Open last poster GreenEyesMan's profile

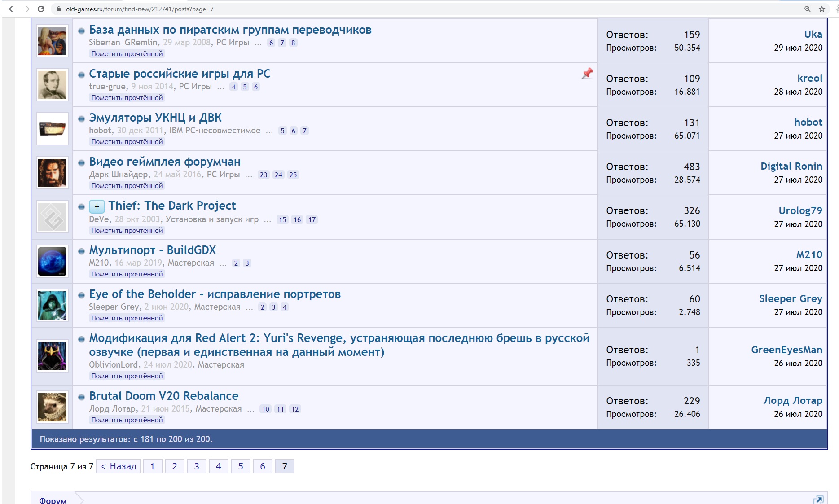click(x=787, y=350)
